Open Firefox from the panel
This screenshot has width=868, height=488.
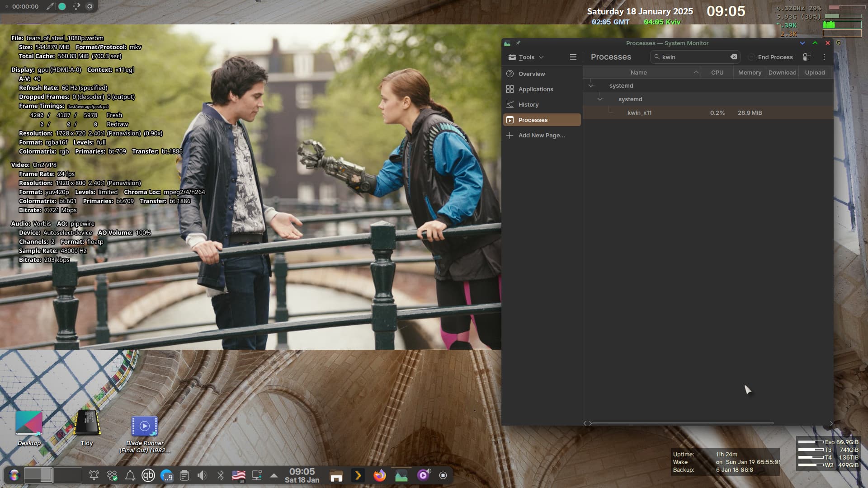click(380, 476)
